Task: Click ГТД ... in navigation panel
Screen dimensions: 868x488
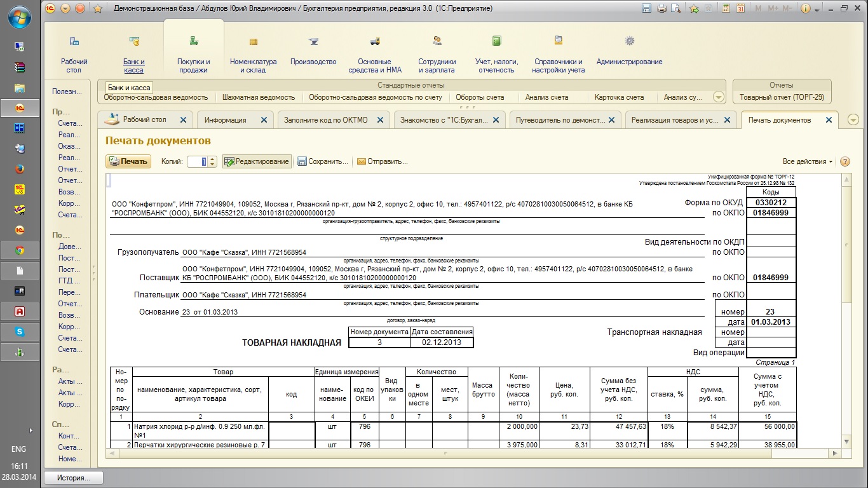Action: click(70, 281)
